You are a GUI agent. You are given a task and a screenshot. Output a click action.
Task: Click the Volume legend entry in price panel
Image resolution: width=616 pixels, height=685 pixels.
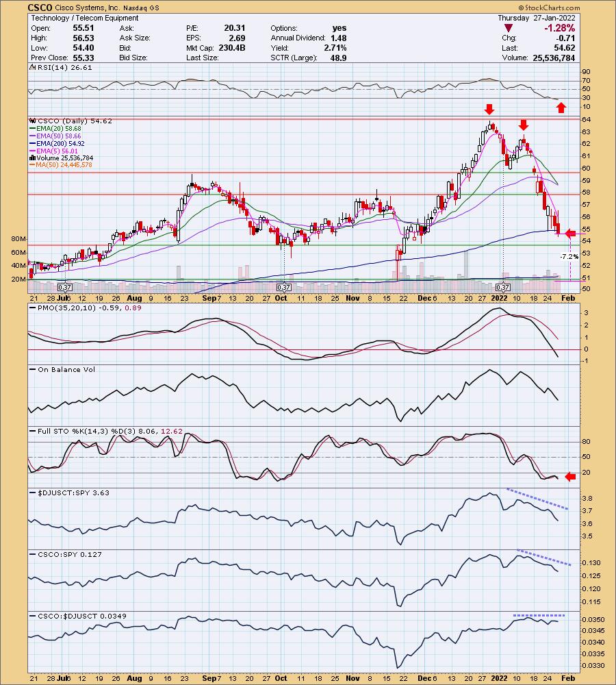tap(62, 158)
